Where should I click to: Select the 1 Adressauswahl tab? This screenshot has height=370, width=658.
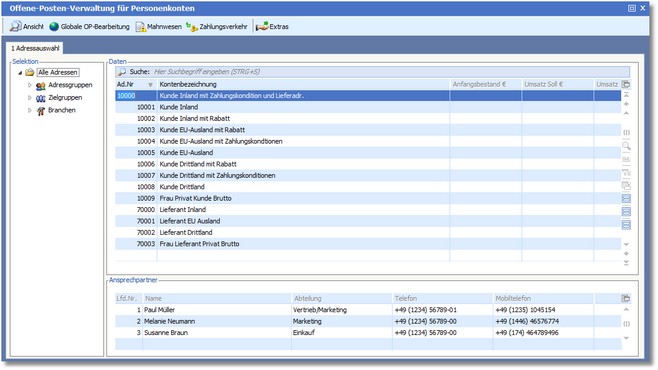click(x=35, y=48)
